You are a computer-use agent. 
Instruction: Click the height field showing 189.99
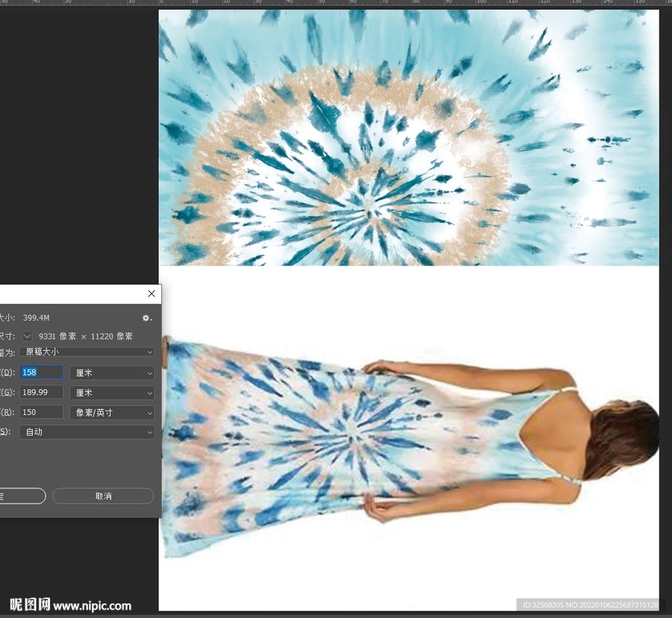coord(41,392)
